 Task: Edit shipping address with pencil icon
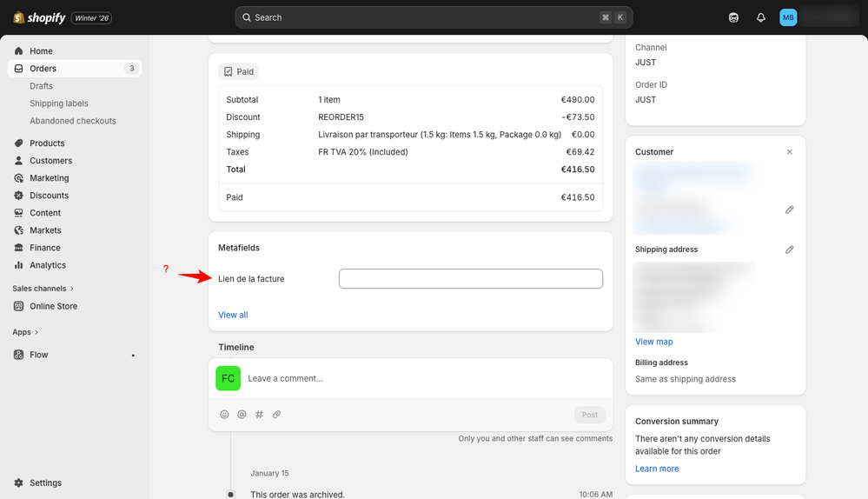pyautogui.click(x=789, y=249)
